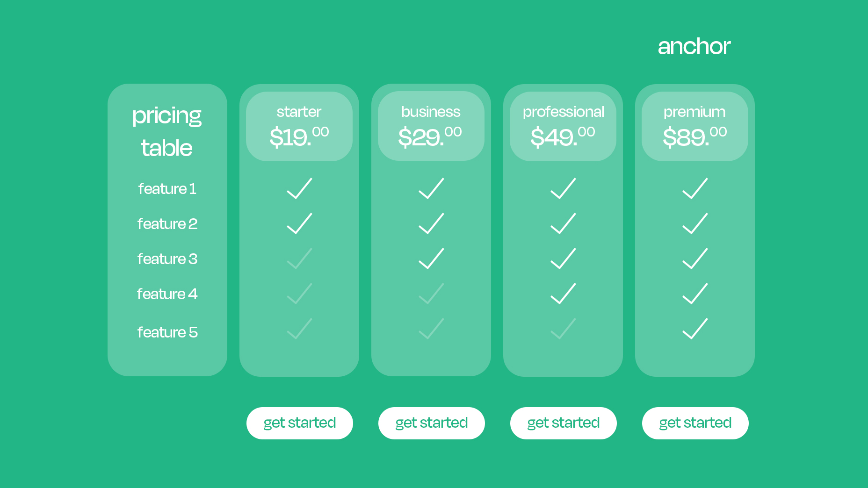
Task: Click the premium plan feature 2 checkmark
Action: click(x=695, y=223)
